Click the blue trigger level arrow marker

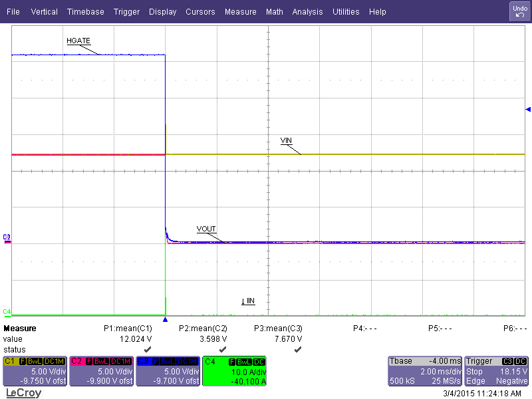click(x=528, y=109)
